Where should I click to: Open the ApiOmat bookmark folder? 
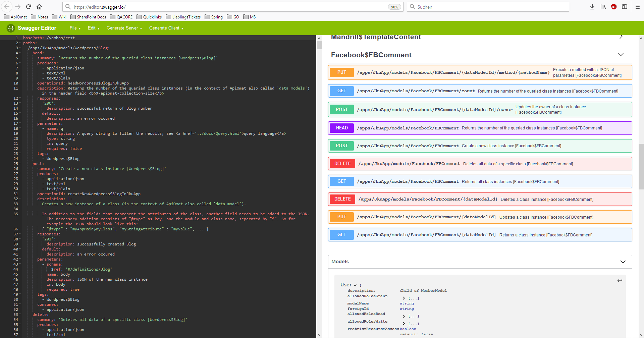pos(15,17)
